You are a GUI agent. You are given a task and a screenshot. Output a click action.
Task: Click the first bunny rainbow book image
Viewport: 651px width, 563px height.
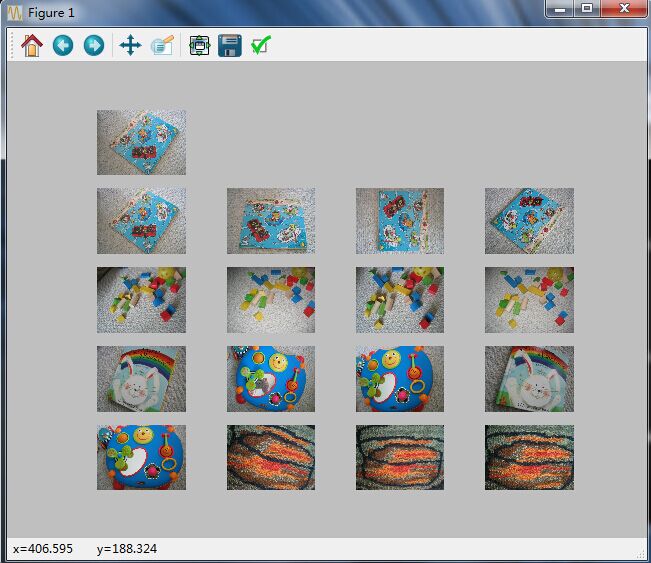[141, 378]
